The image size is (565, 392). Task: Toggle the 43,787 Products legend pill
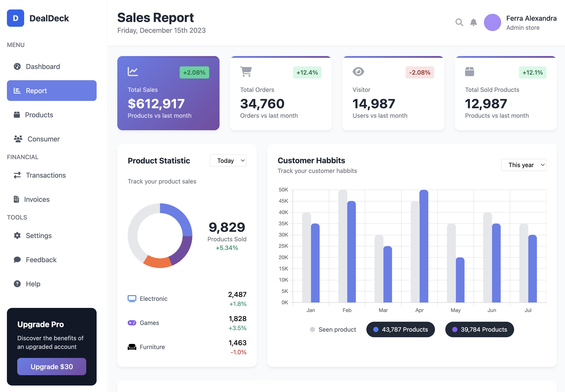[400, 330]
